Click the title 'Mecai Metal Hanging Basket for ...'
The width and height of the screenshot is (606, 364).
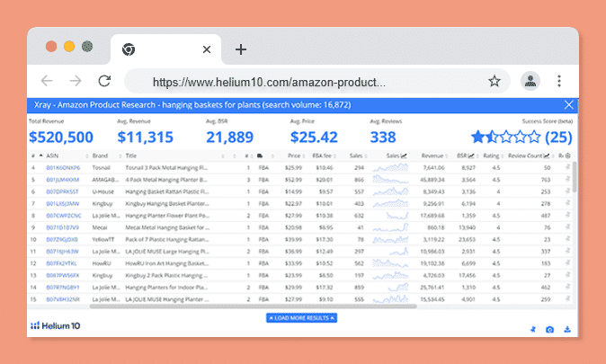(x=167, y=227)
